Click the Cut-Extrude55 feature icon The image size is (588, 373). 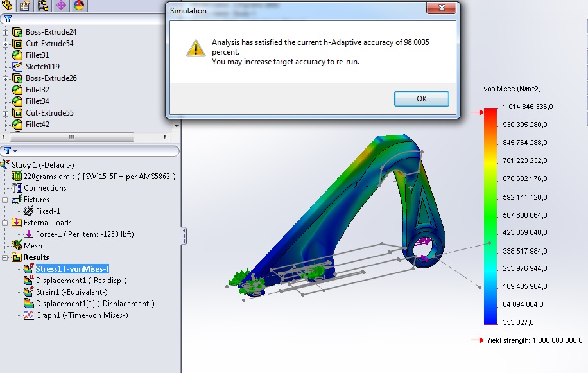tap(17, 113)
